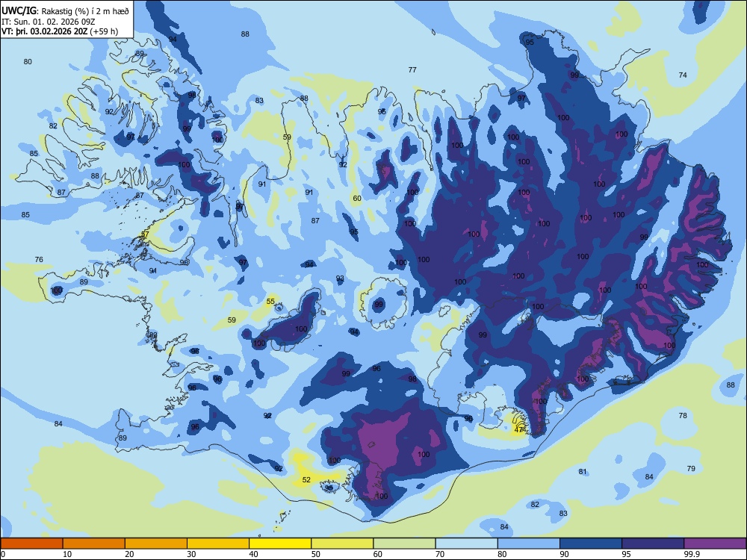This screenshot has width=747, height=560.
Task: Click the 'VT: þri. 03.02.2026 20Z (+59 h)' line
Action: click(60, 32)
